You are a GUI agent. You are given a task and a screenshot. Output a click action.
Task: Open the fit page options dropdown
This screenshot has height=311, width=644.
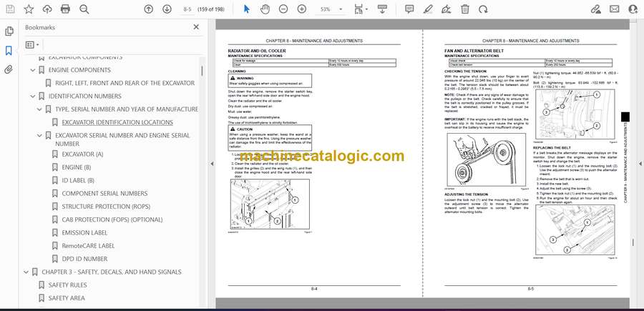[x=361, y=9]
